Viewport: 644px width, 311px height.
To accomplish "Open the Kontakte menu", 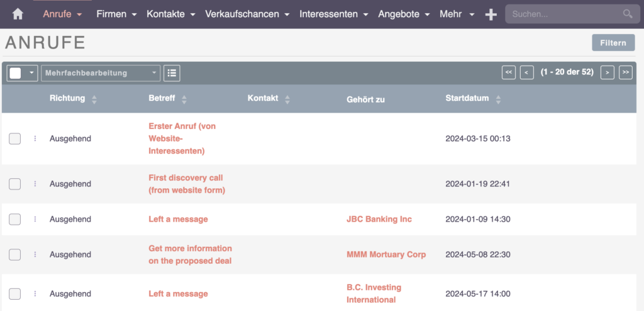I will click(171, 14).
